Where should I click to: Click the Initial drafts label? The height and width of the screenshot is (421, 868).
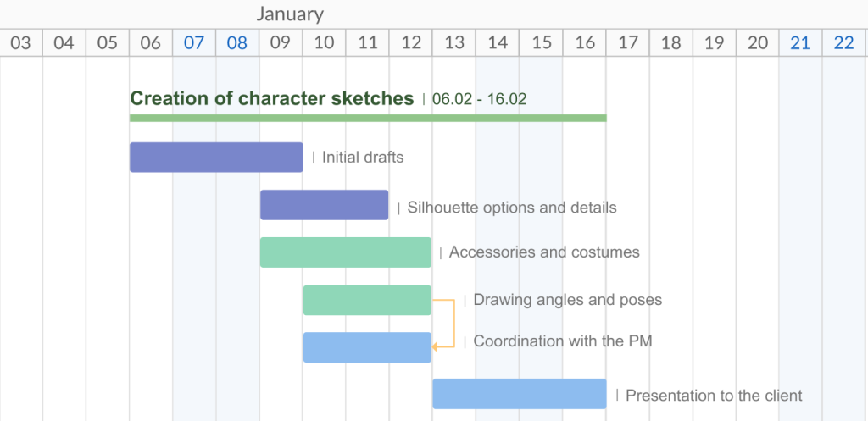363,158
